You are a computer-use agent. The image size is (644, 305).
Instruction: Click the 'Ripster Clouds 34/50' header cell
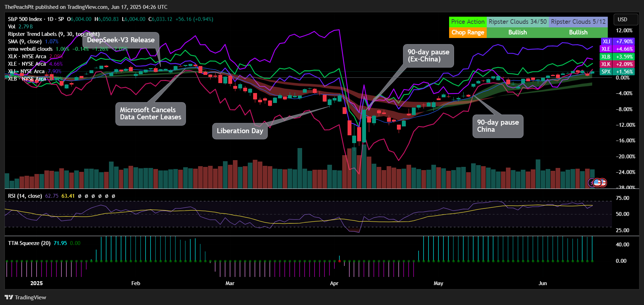coord(518,22)
